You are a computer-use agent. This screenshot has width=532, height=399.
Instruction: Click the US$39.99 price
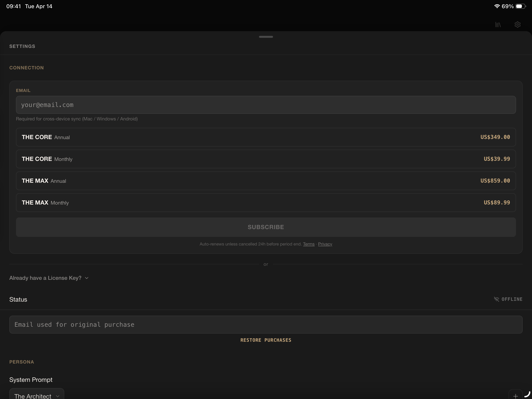tap(497, 159)
